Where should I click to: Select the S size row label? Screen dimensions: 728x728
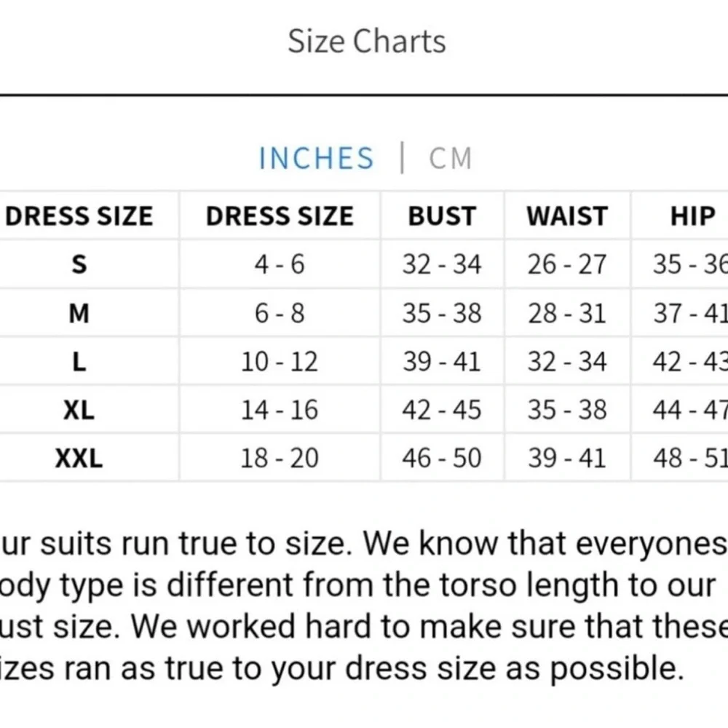79,264
